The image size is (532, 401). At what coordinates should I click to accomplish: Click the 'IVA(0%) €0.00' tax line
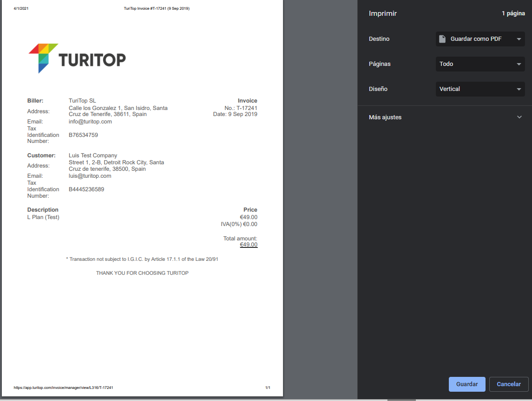239,224
